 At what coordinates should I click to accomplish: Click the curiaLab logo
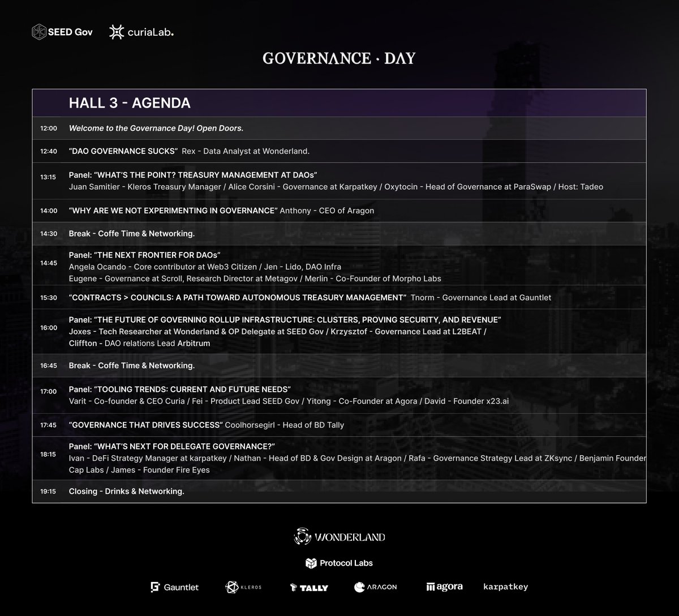pos(141,32)
